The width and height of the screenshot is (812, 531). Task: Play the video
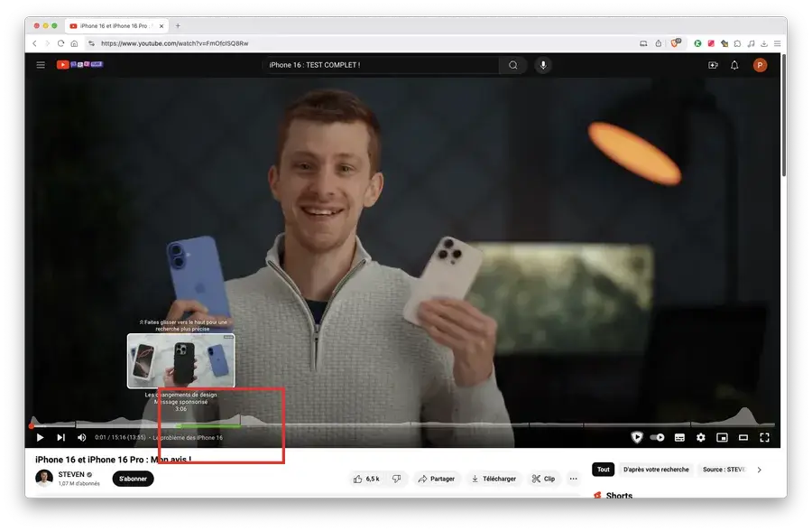[x=40, y=437]
